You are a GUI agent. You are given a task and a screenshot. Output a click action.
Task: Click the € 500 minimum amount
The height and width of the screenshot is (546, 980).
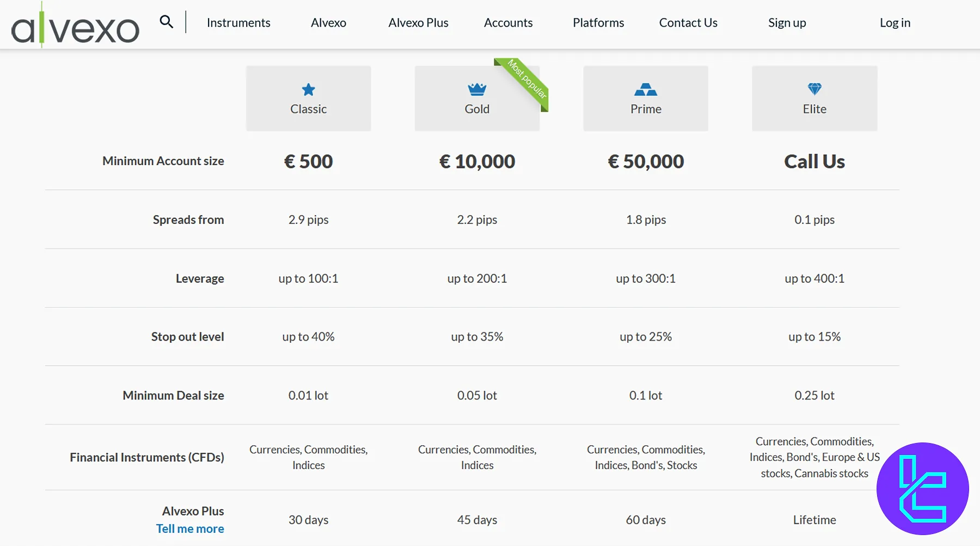(x=309, y=161)
